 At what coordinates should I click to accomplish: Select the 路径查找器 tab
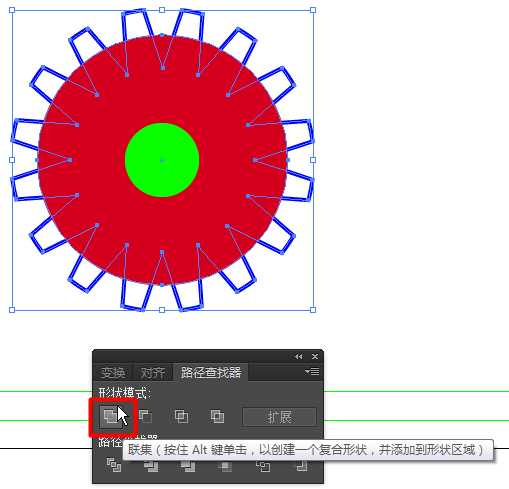click(211, 372)
